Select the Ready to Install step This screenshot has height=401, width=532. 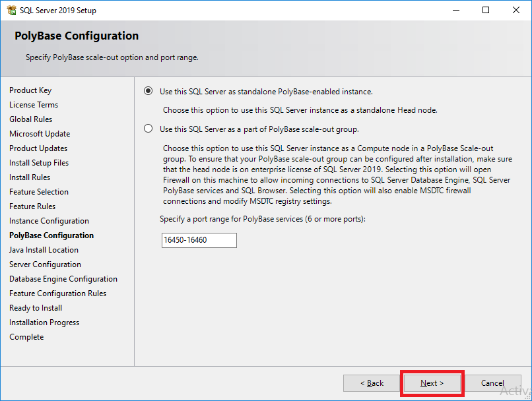(x=35, y=307)
